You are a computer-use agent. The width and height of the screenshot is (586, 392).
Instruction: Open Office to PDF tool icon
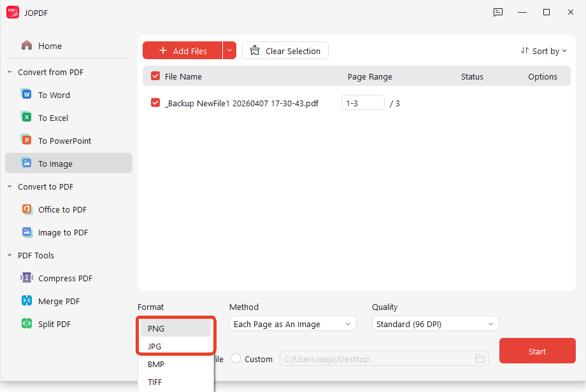pyautogui.click(x=27, y=209)
